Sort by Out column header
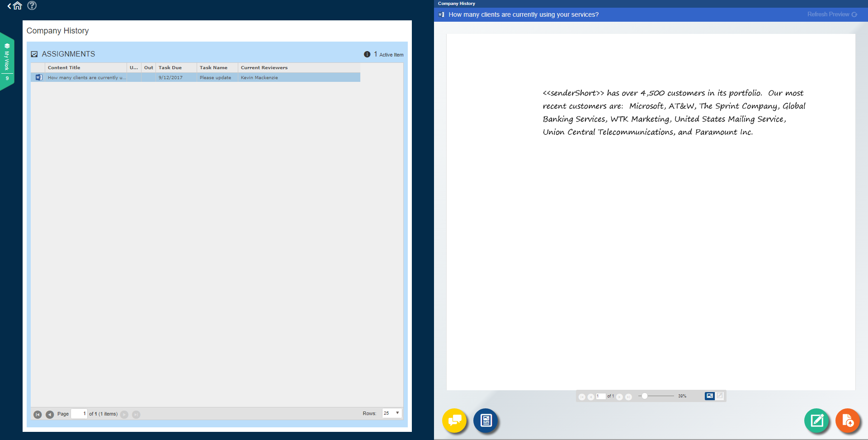 point(149,68)
